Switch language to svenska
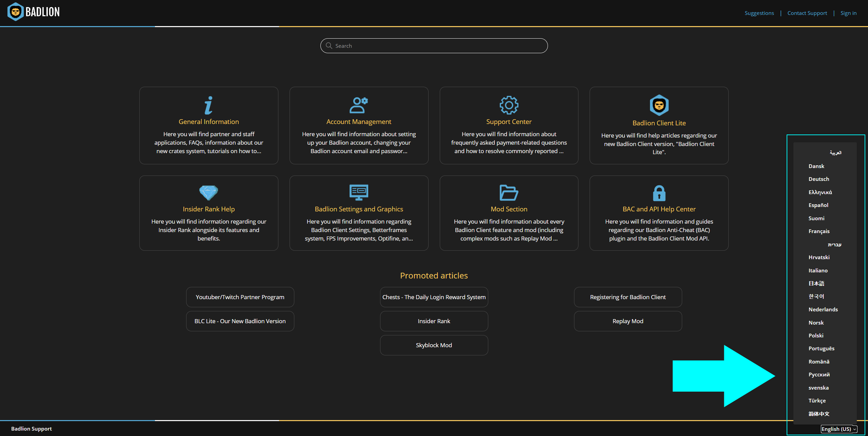868x436 pixels. click(x=818, y=388)
